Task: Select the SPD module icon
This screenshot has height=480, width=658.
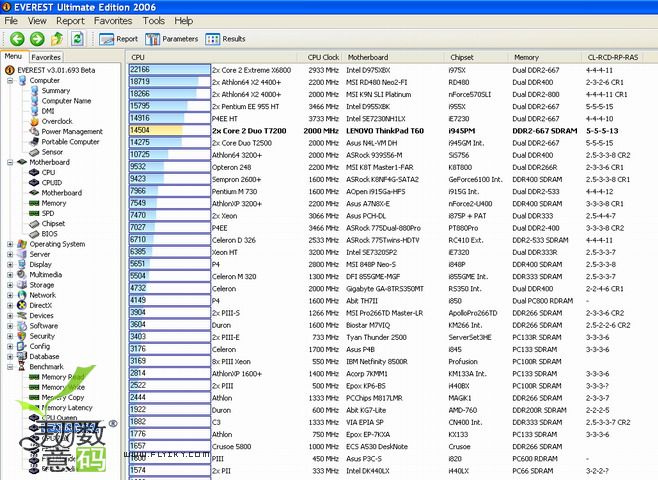Action: 34,213
